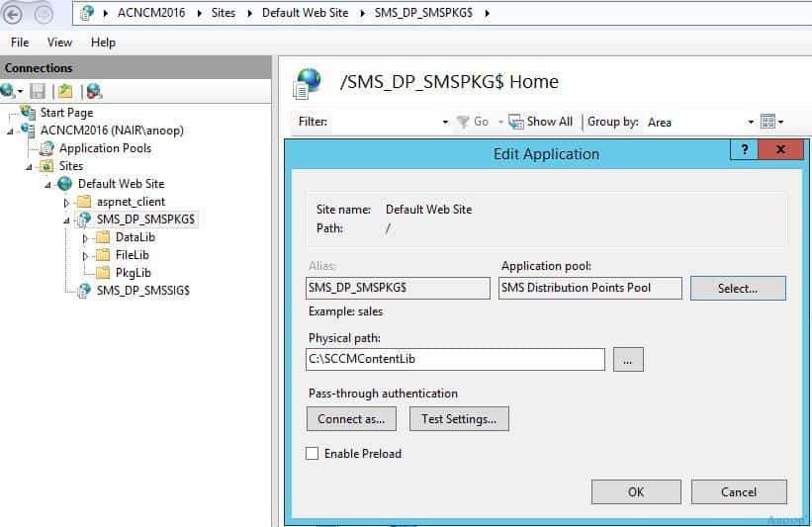Screen dimensions: 812x527
Task: Click the ACNCM2016 server icon
Action: [28, 130]
